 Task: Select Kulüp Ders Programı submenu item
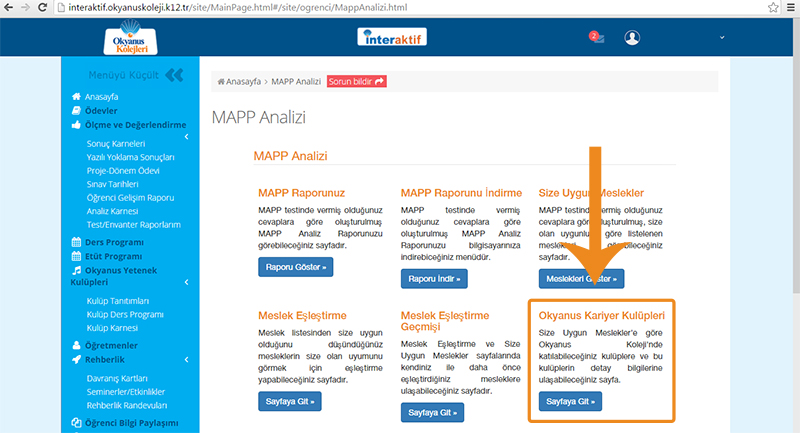(125, 314)
